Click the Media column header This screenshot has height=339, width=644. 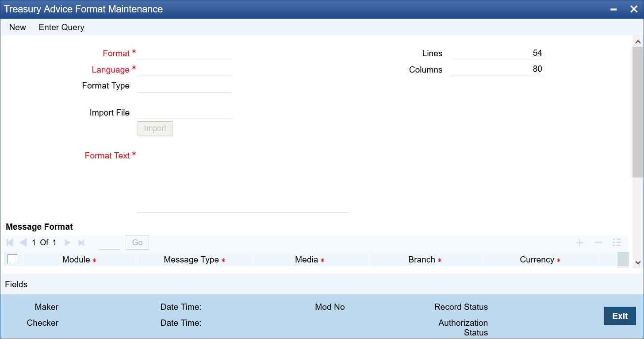(x=310, y=260)
